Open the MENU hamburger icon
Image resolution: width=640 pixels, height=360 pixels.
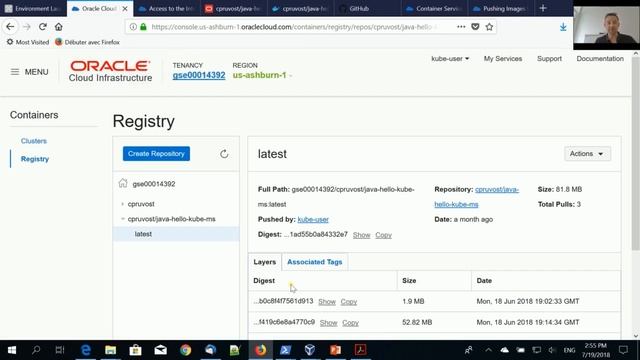tap(15, 72)
